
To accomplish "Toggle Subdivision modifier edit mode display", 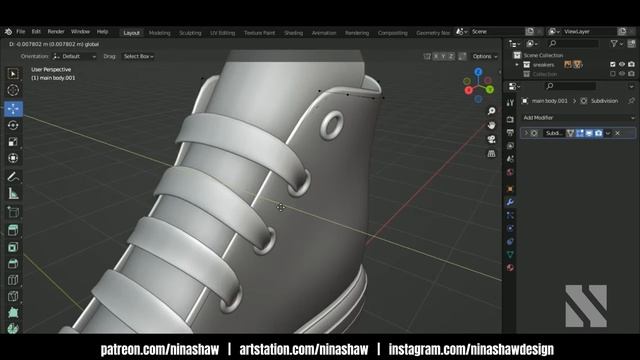I will pos(580,133).
